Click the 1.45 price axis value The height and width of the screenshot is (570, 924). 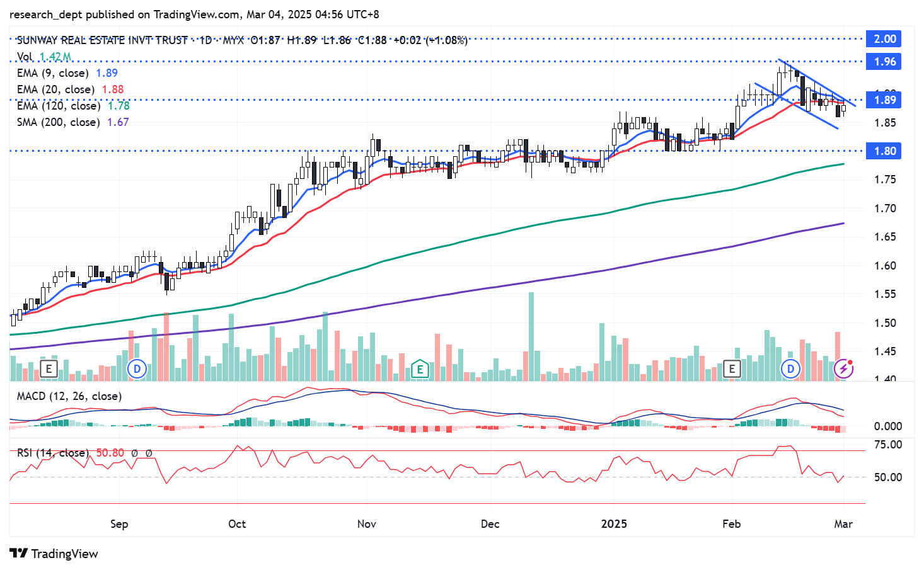click(x=885, y=351)
